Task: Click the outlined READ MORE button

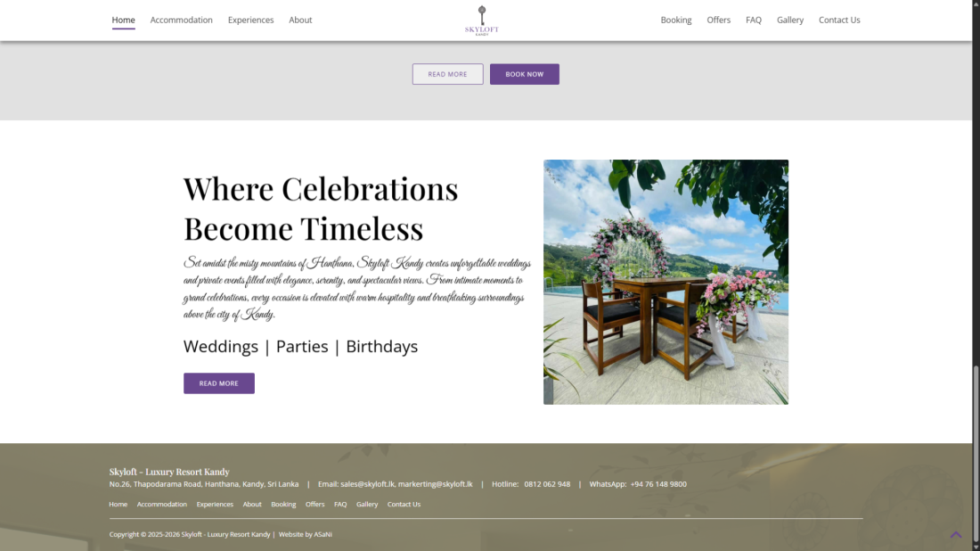Action: pyautogui.click(x=447, y=74)
